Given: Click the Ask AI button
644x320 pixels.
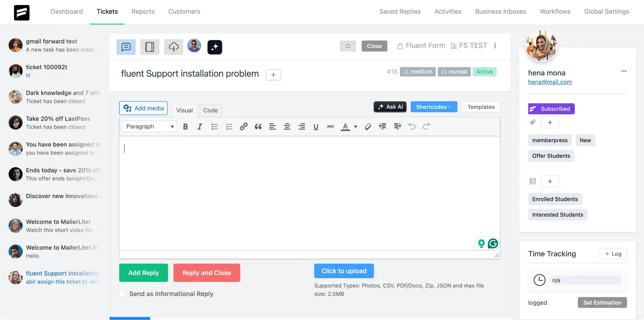Looking at the screenshot, I should (x=390, y=107).
